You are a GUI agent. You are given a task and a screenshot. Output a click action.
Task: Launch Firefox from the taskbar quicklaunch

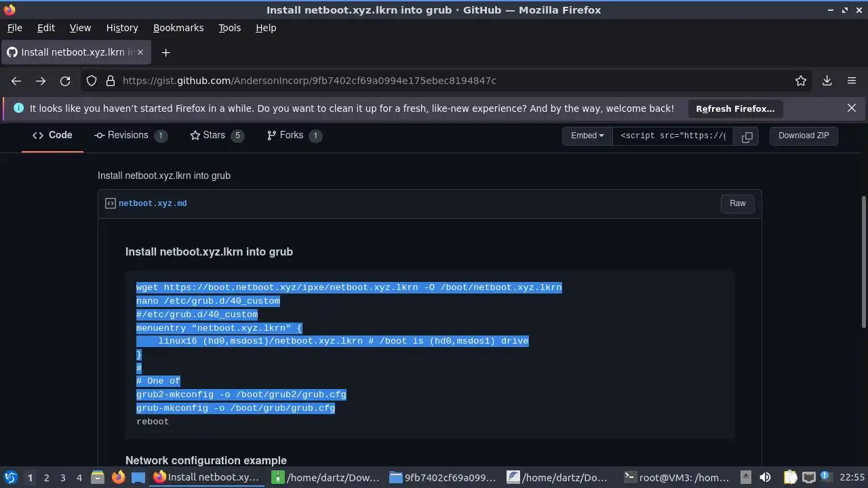(118, 477)
